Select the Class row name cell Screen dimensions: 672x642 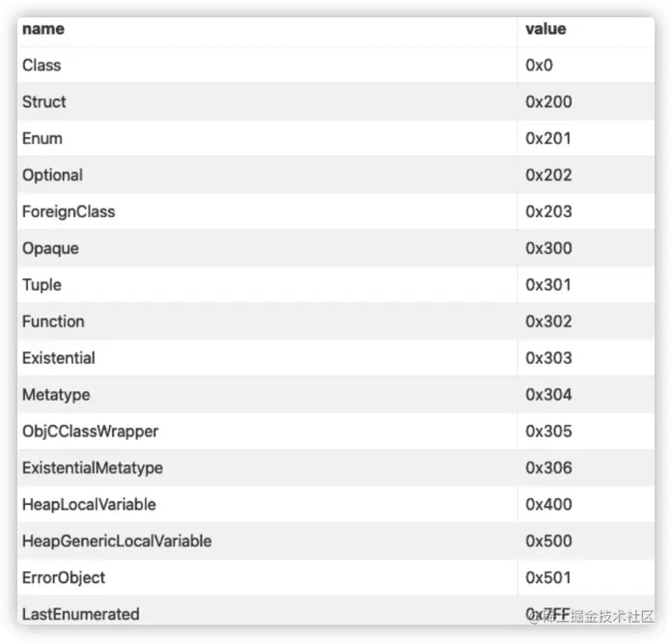click(42, 66)
